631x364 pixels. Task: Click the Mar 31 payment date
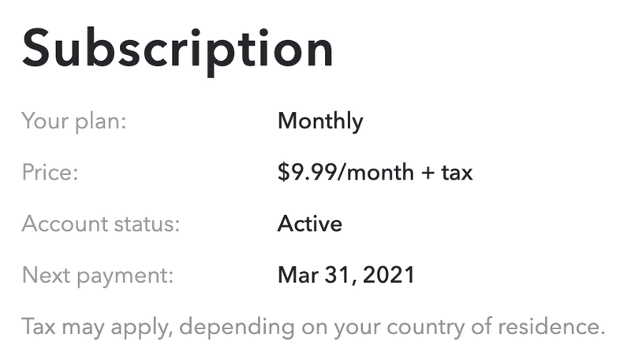click(x=313, y=275)
